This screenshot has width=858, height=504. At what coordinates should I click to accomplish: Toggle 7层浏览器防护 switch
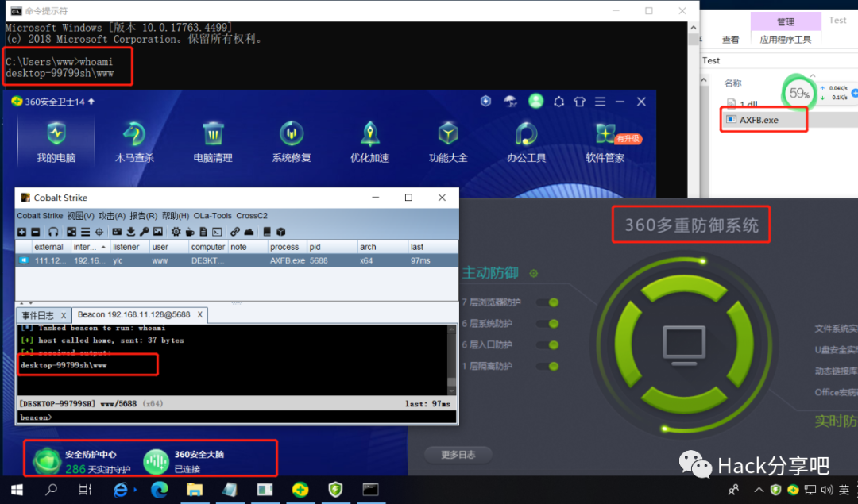pyautogui.click(x=547, y=302)
